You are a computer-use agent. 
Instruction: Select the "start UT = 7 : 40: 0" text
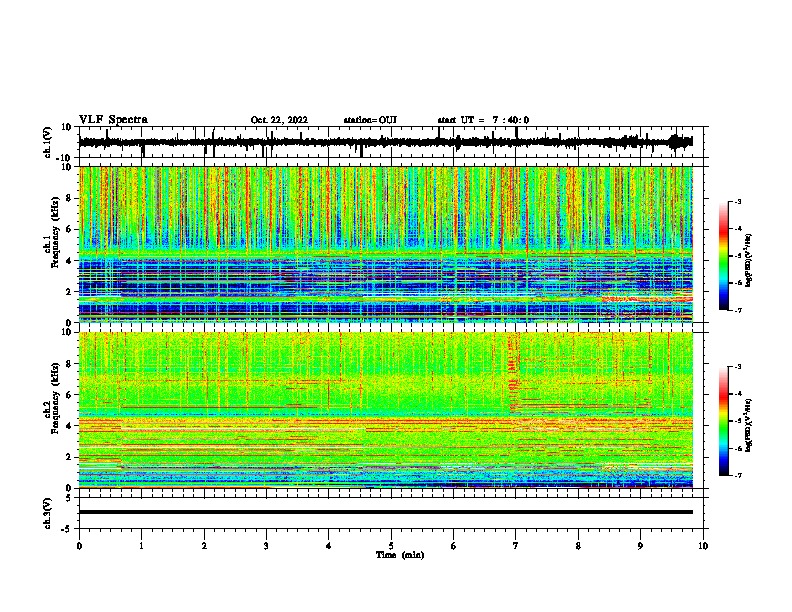483,120
